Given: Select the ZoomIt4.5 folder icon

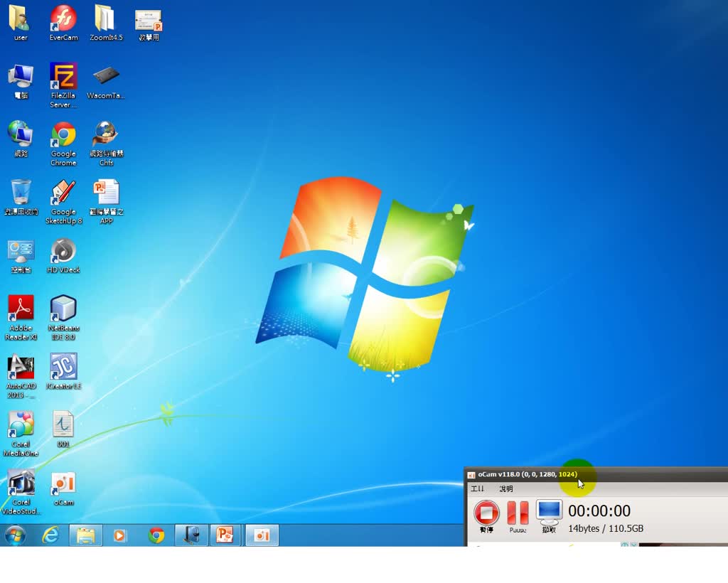Looking at the screenshot, I should point(106,22).
